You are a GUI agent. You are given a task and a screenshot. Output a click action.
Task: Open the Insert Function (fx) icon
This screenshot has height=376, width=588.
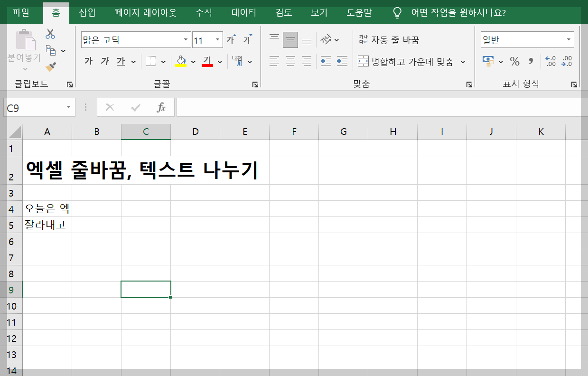pos(161,107)
